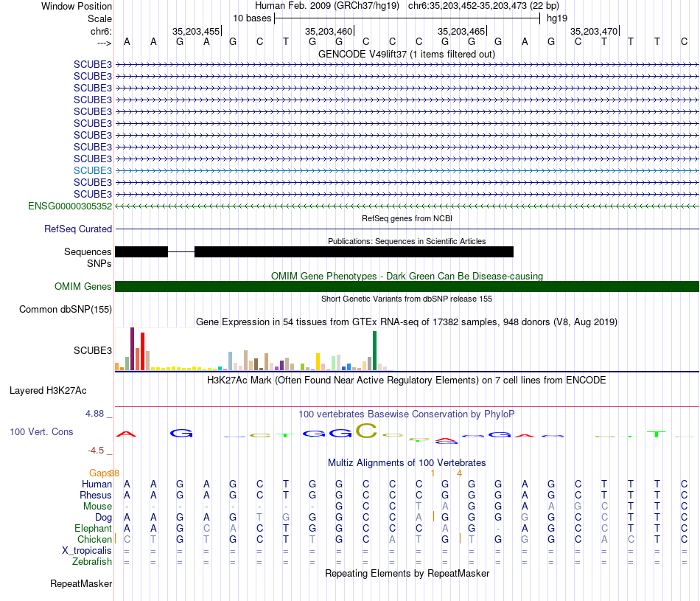Click the RefSeq Curated track label
Image resolution: width=700 pixels, height=601 pixels.
coord(77,229)
